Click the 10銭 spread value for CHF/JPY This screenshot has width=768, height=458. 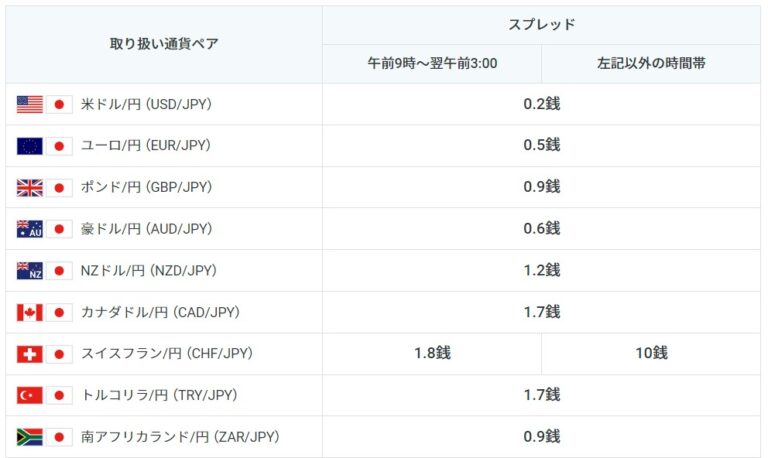(651, 353)
